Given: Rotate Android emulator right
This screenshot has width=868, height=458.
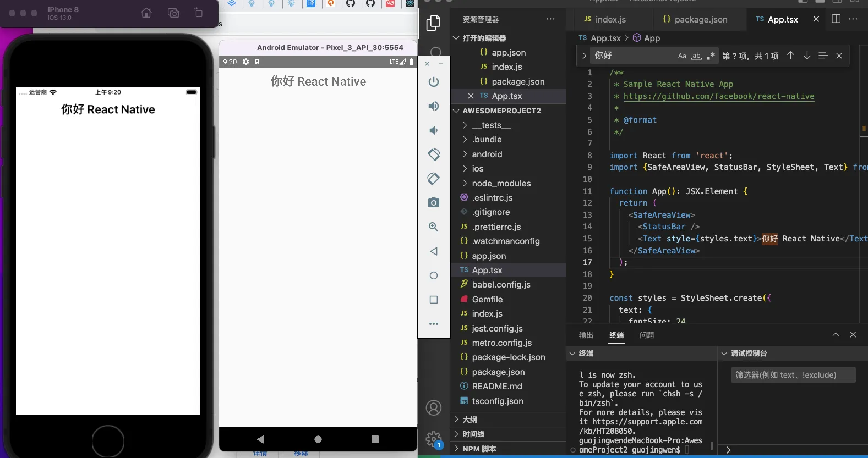Looking at the screenshot, I should [434, 179].
